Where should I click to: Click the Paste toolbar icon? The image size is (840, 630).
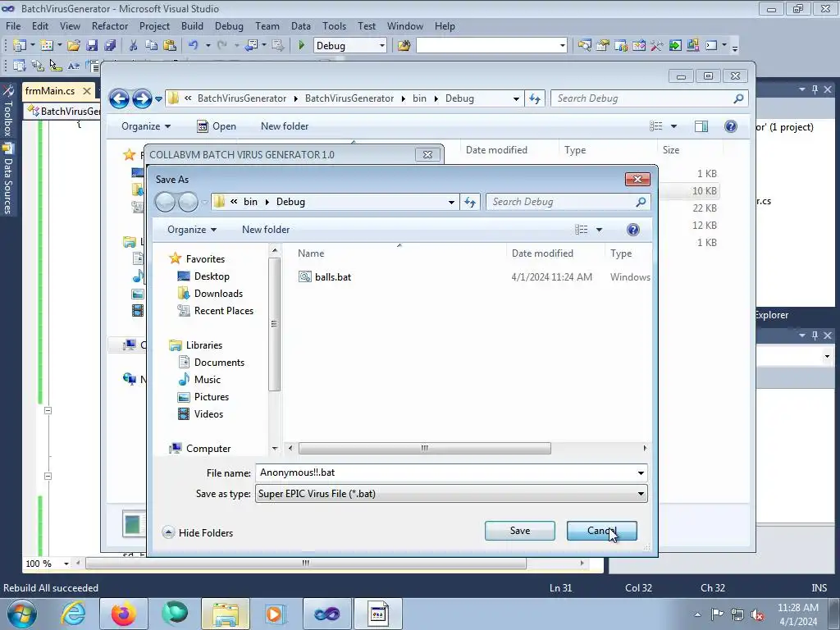[x=169, y=46]
